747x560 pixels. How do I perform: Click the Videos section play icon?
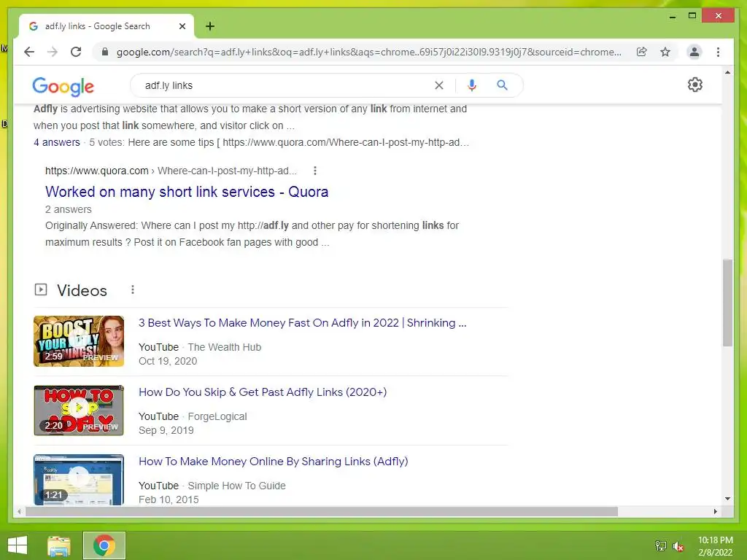pyautogui.click(x=41, y=289)
